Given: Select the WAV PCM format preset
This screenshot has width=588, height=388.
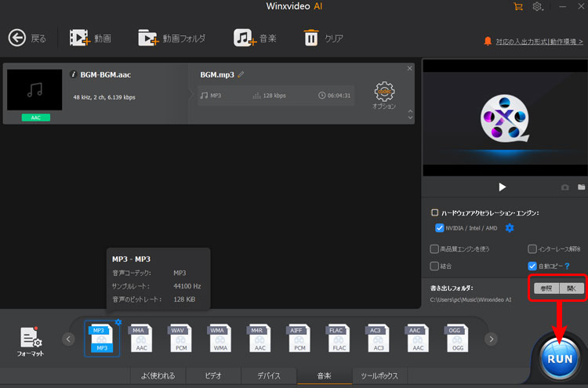Looking at the screenshot, I should pos(181,339).
